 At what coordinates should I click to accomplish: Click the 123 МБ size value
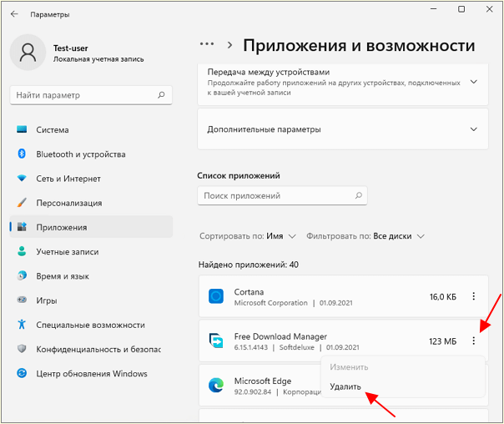(442, 341)
